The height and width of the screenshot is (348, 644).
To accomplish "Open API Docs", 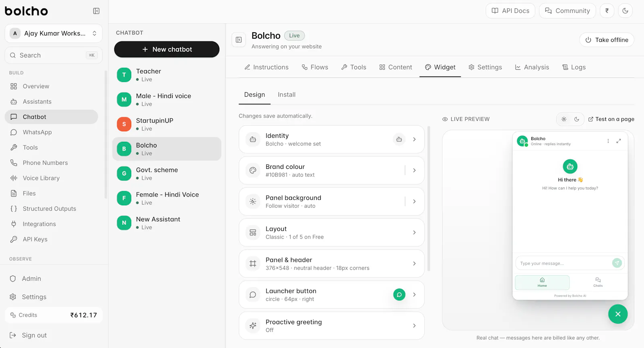I will [x=510, y=11].
